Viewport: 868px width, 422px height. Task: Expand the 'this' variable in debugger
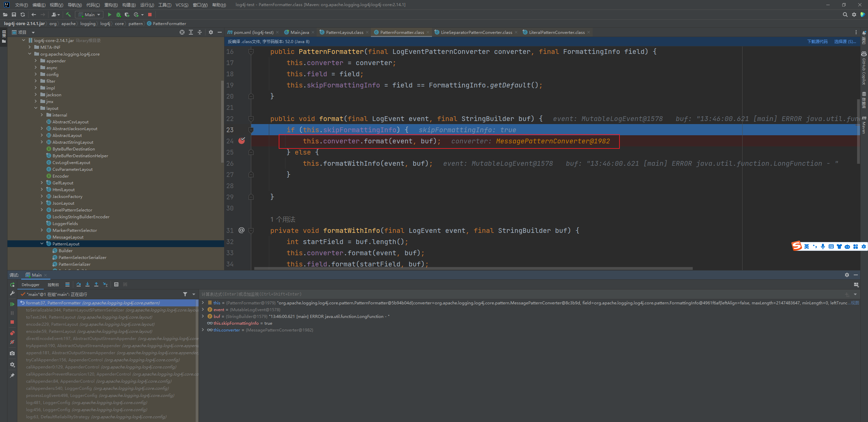click(x=203, y=303)
